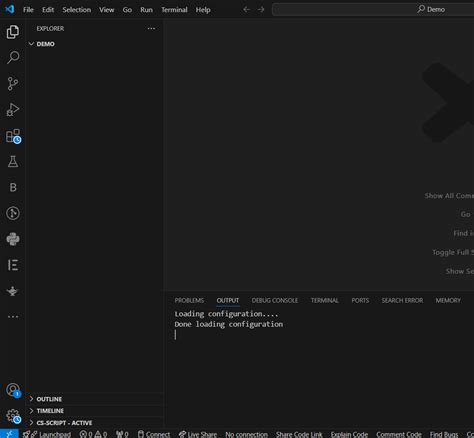The image size is (474, 438).
Task: Click the 'Done loading configuration' output line
Action: click(229, 324)
